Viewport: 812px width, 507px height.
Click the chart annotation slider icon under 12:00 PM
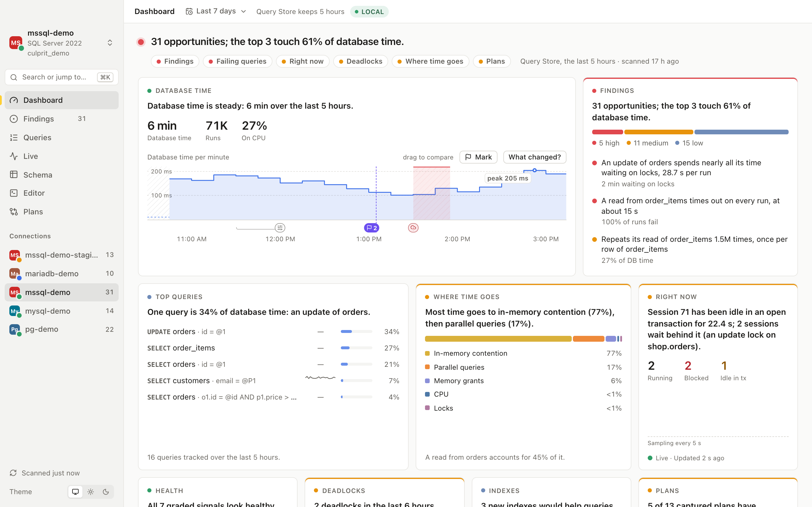tap(280, 228)
